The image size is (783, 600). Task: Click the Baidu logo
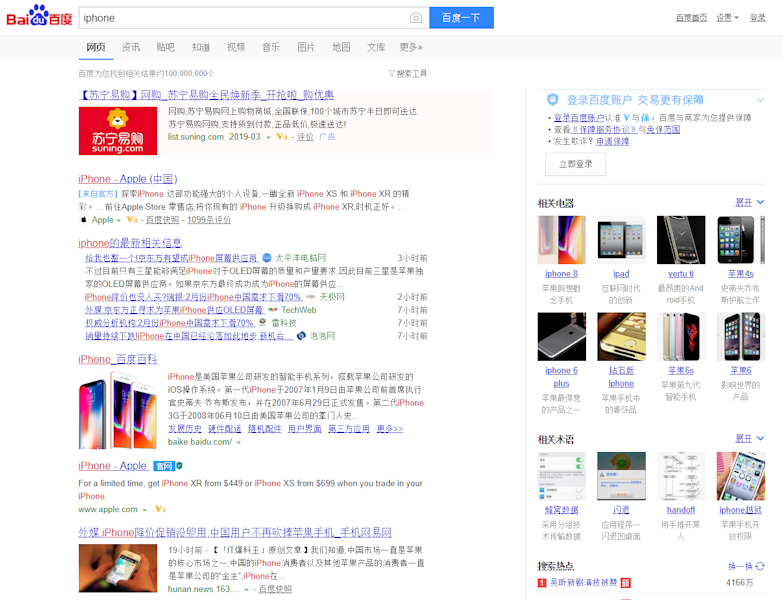[39, 16]
